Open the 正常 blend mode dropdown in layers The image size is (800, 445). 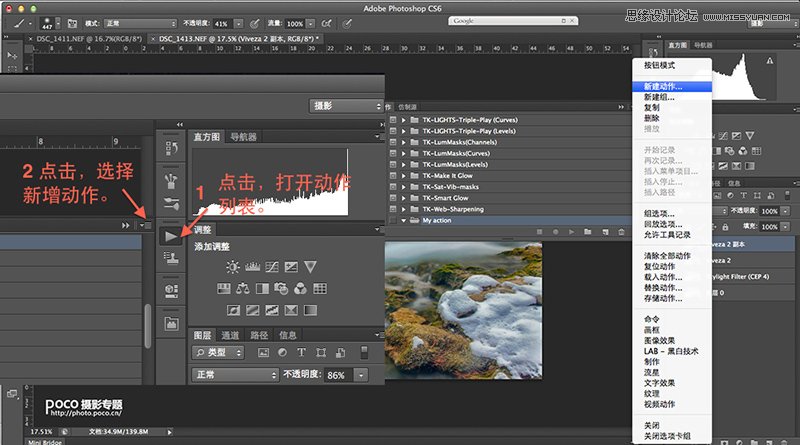click(x=235, y=374)
